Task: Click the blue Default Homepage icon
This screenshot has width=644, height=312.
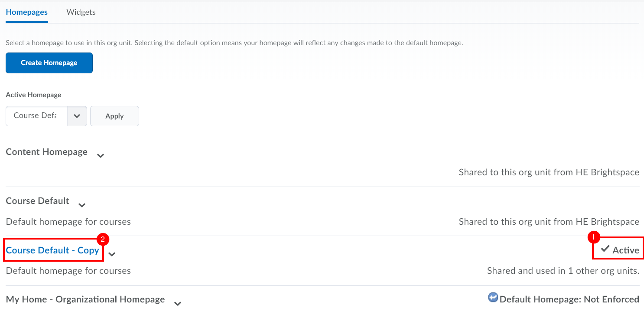Action: [x=493, y=298]
